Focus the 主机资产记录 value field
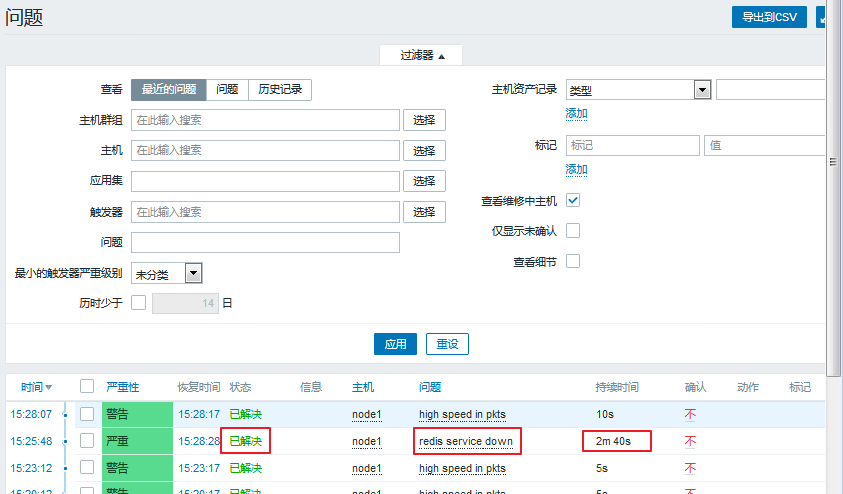Viewport: 843px width, 494px height. (x=770, y=90)
